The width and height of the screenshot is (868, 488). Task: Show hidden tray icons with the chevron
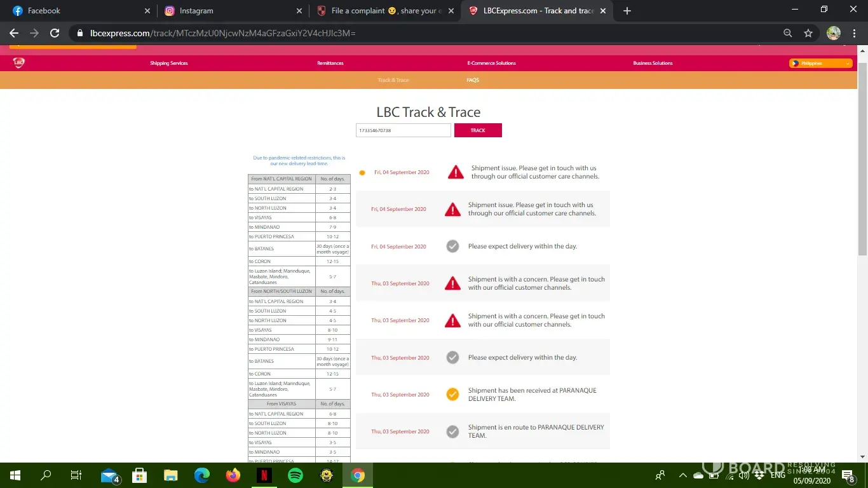click(x=683, y=475)
